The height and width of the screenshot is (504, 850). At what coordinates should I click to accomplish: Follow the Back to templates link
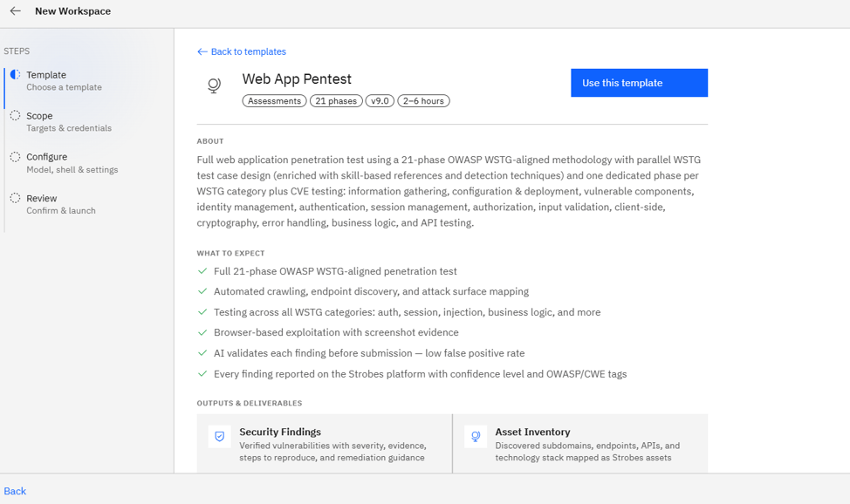[242, 51]
